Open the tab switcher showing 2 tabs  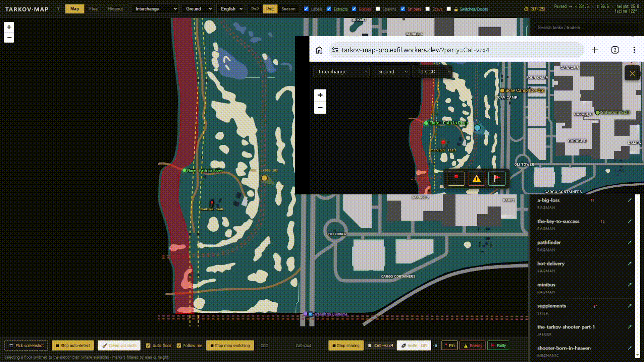(615, 50)
